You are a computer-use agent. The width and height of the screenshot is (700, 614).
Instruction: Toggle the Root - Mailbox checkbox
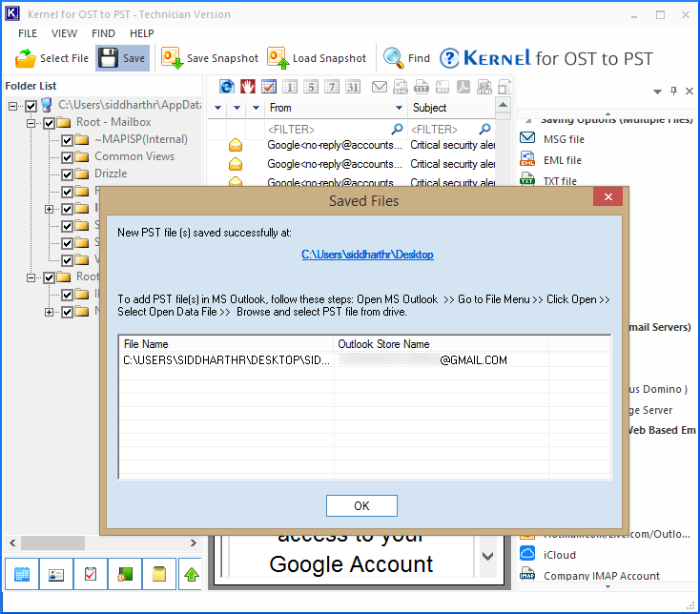(x=49, y=123)
